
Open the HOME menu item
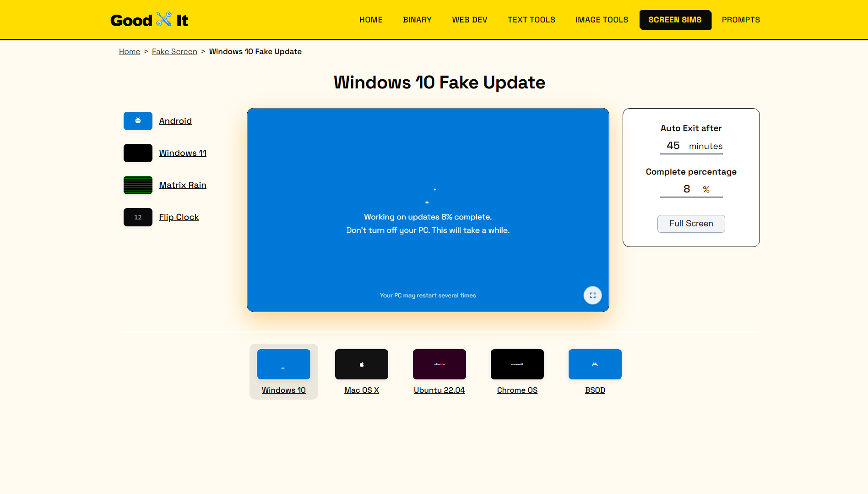tap(371, 20)
